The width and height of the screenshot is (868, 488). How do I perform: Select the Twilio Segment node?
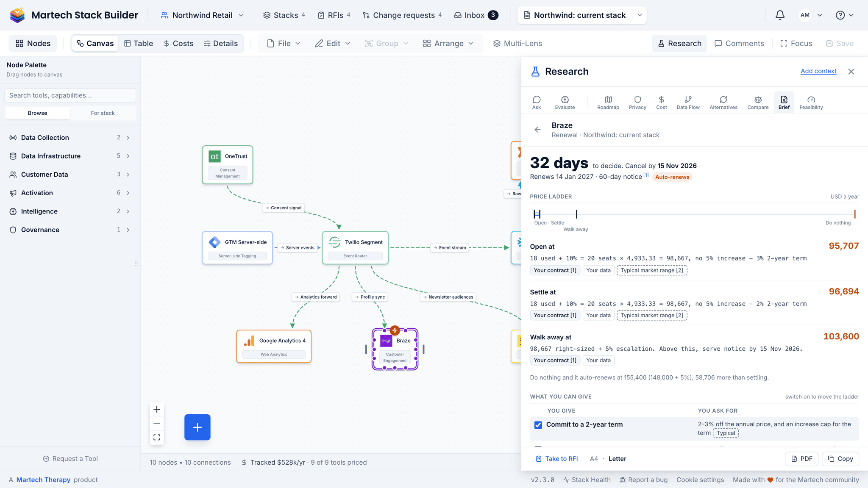click(x=355, y=248)
